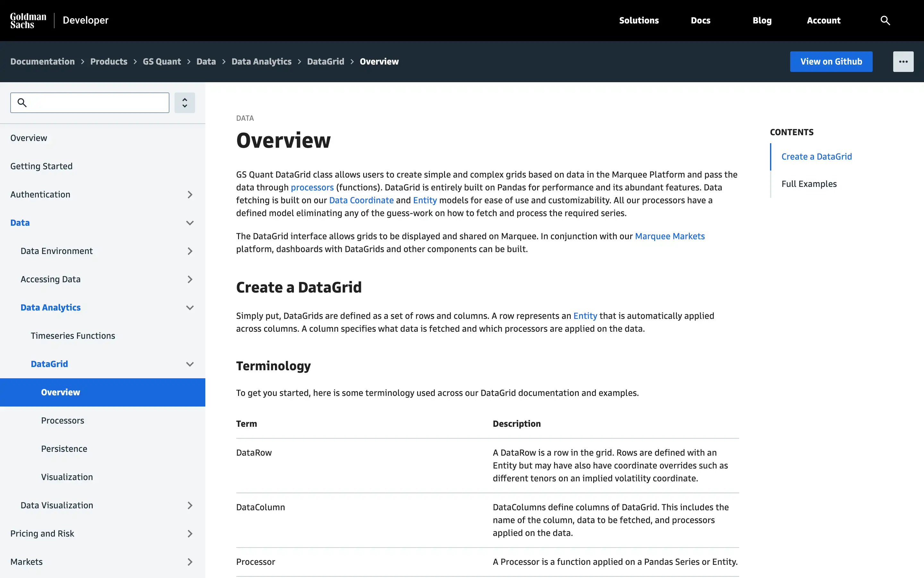Open the Solutions menu
Image resolution: width=924 pixels, height=578 pixels.
point(639,20)
